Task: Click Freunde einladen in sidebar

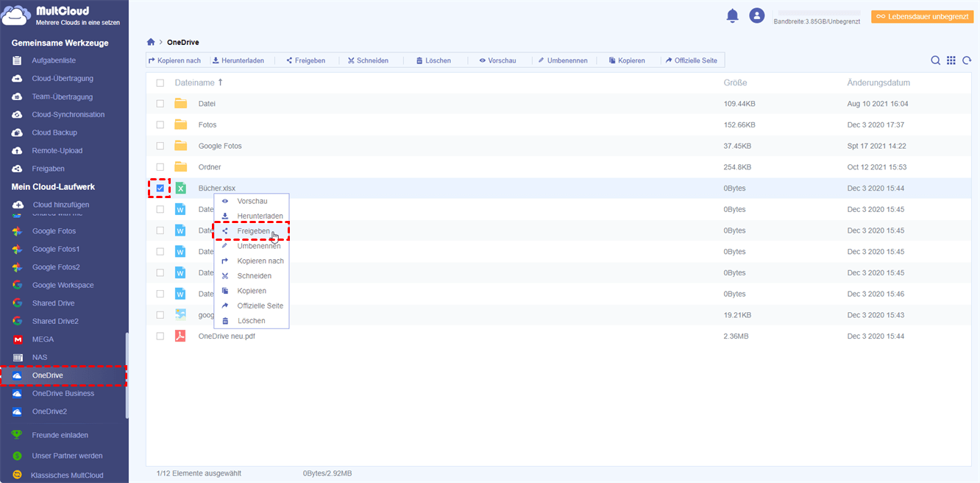Action: pos(60,435)
